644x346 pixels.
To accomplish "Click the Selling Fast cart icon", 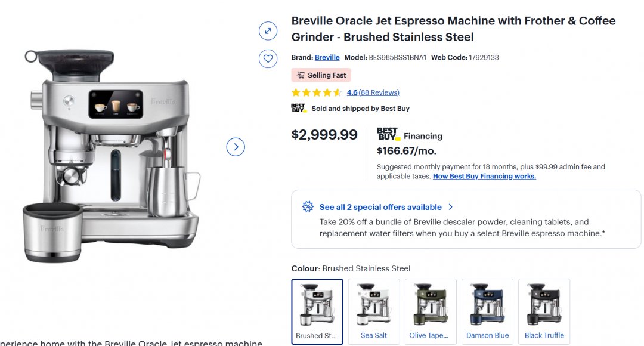I will [x=301, y=75].
